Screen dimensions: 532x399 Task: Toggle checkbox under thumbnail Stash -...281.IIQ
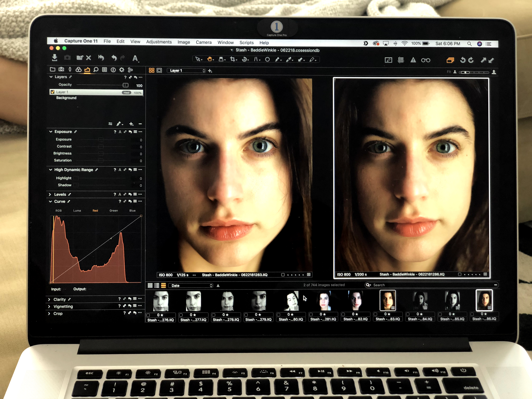pyautogui.click(x=311, y=315)
